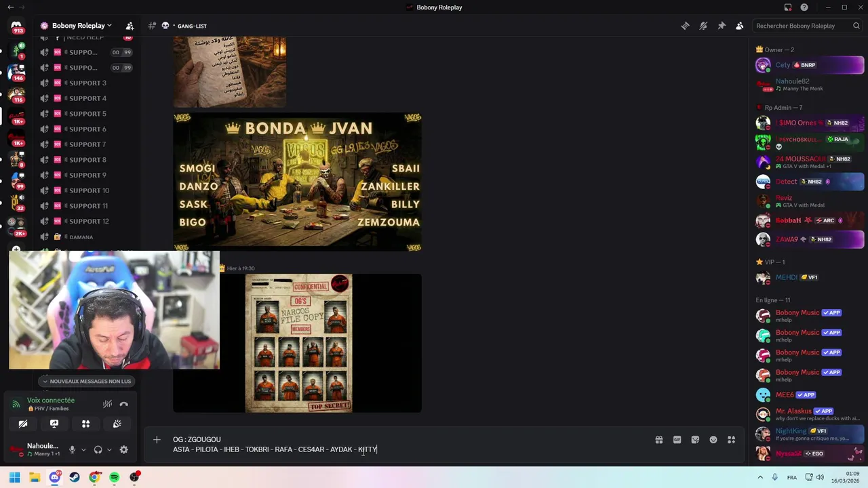Open the Threads icon in channel header
Image resolution: width=868 pixels, height=488 pixels.
click(685, 26)
